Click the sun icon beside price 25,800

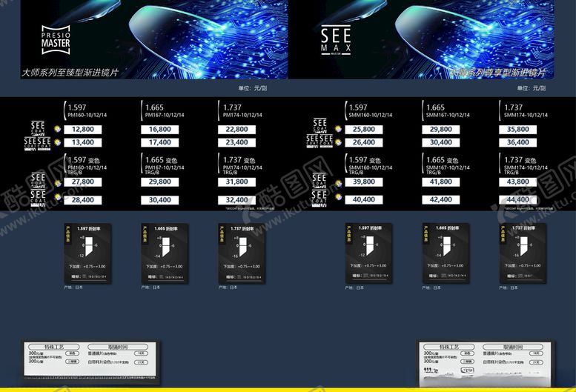coord(339,129)
